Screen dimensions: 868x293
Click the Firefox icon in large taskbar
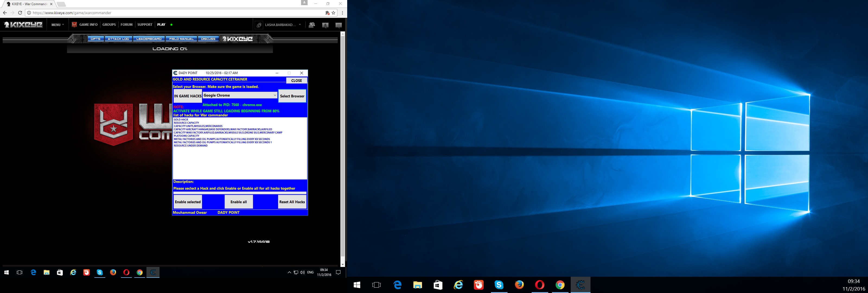click(519, 285)
